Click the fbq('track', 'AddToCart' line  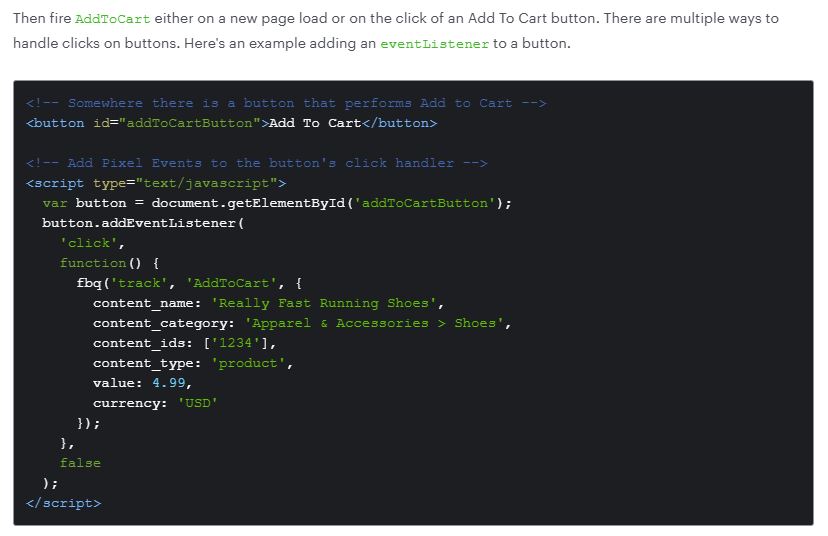pyautogui.click(x=189, y=283)
